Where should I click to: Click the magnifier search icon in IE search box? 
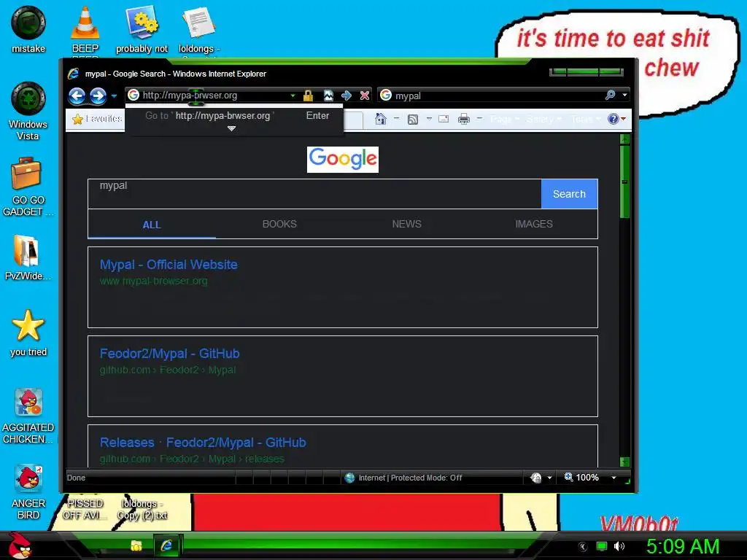point(611,96)
